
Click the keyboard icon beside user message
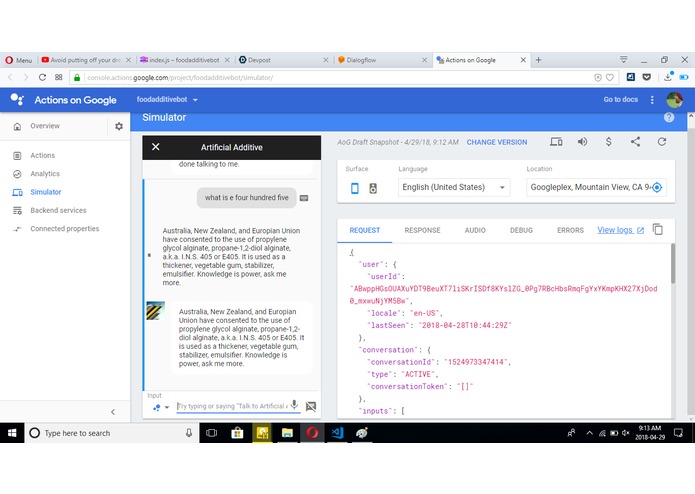pyautogui.click(x=304, y=198)
